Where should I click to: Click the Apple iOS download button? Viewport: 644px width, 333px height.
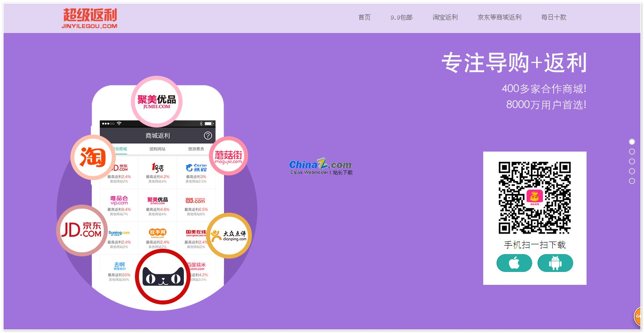pyautogui.click(x=514, y=263)
